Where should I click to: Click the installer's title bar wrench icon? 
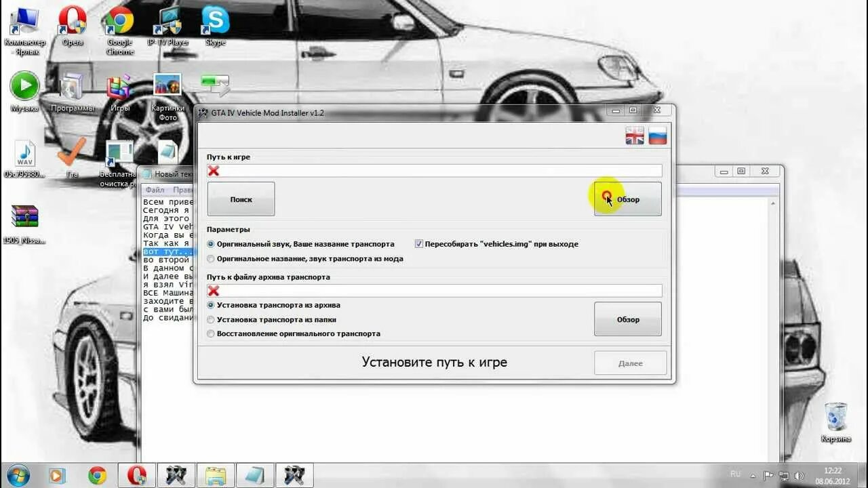click(203, 113)
